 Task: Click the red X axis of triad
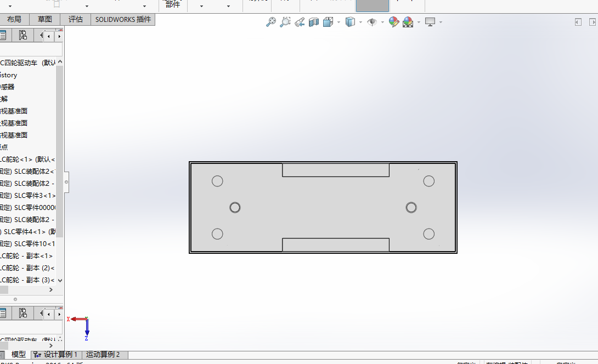[78, 319]
